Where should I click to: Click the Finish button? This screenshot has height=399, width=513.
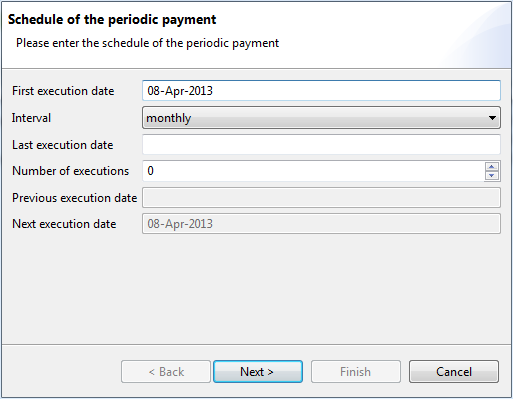click(356, 371)
